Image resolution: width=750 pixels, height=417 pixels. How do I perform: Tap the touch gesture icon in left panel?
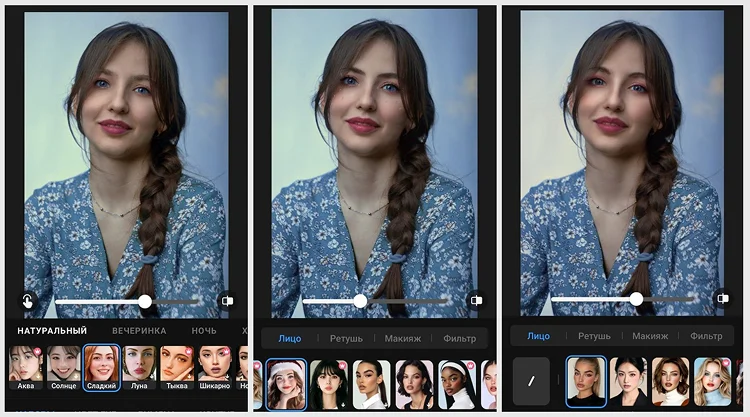pyautogui.click(x=29, y=300)
